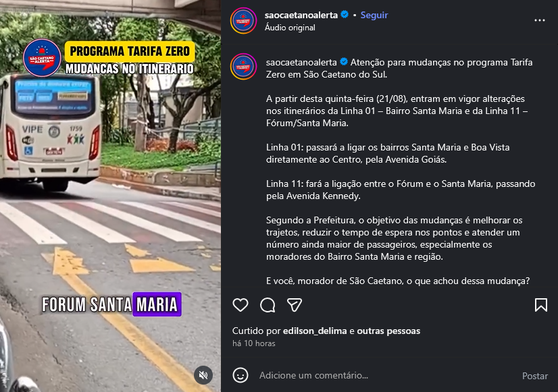This screenshot has width=558, height=392.
Task: Submit the comment with Postar
Action: [535, 376]
